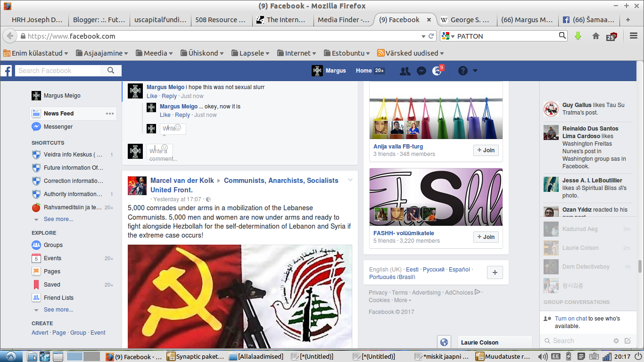Reply to 'i hope this was not' comment
Image resolution: width=644 pixels, height=362 pixels.
tap(169, 96)
